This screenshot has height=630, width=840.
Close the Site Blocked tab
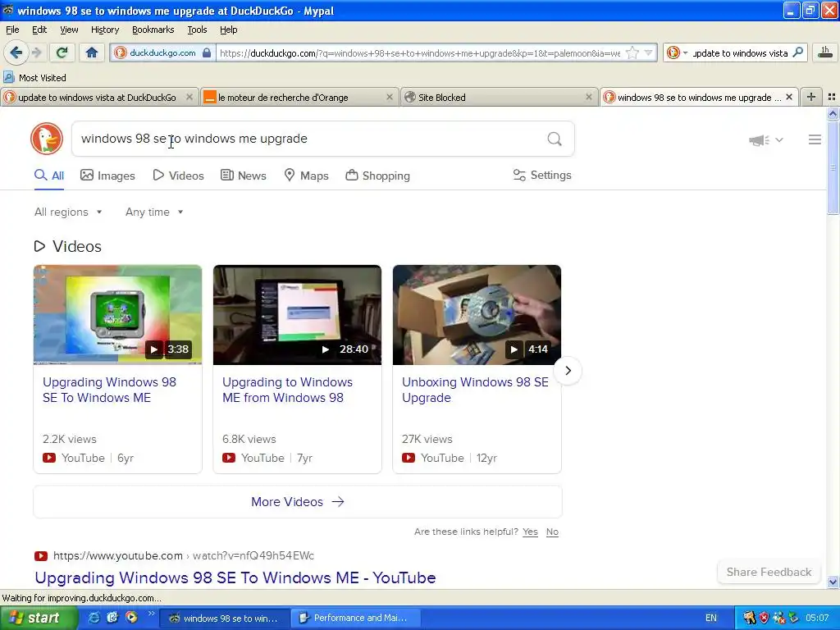coord(589,97)
